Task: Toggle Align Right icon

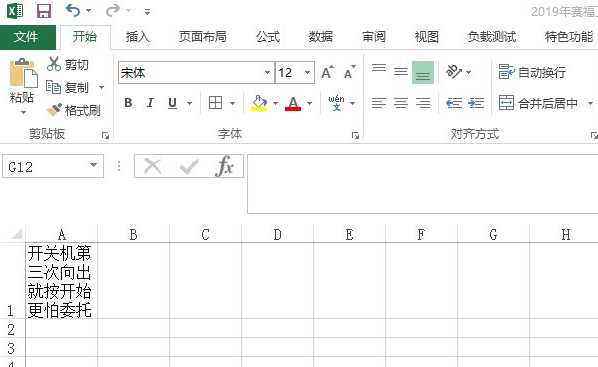Action: click(423, 103)
